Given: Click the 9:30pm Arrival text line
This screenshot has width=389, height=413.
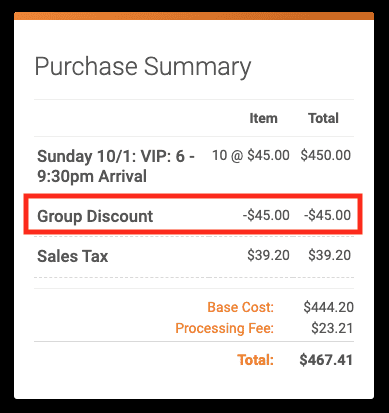Looking at the screenshot, I should tap(92, 176).
